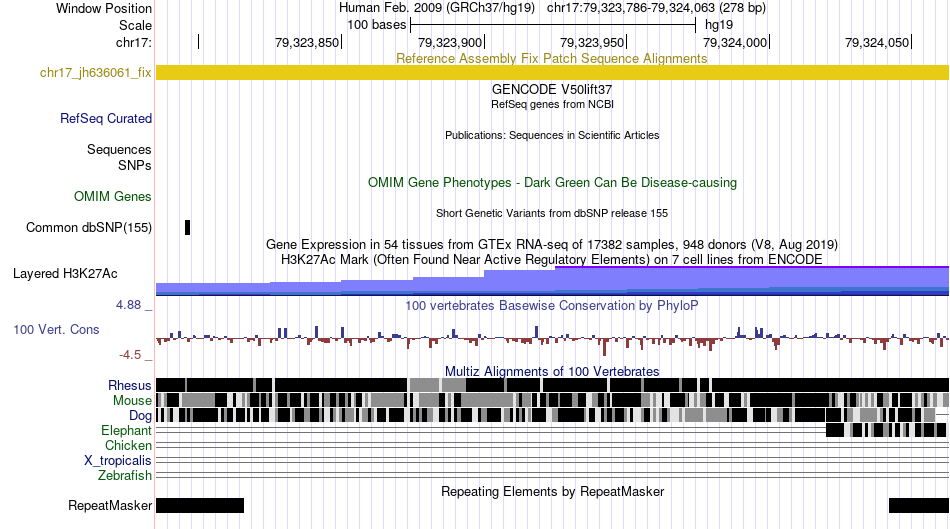Click the SNPs track label

(135, 165)
